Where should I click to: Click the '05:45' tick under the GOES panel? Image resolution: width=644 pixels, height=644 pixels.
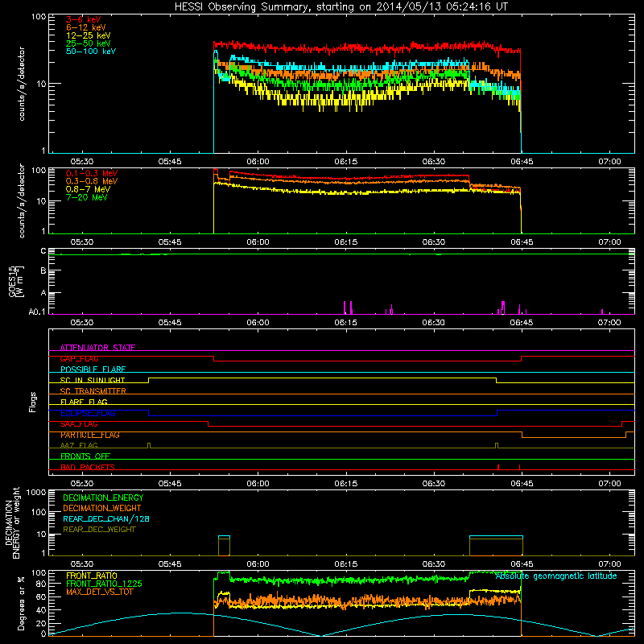tap(170, 323)
